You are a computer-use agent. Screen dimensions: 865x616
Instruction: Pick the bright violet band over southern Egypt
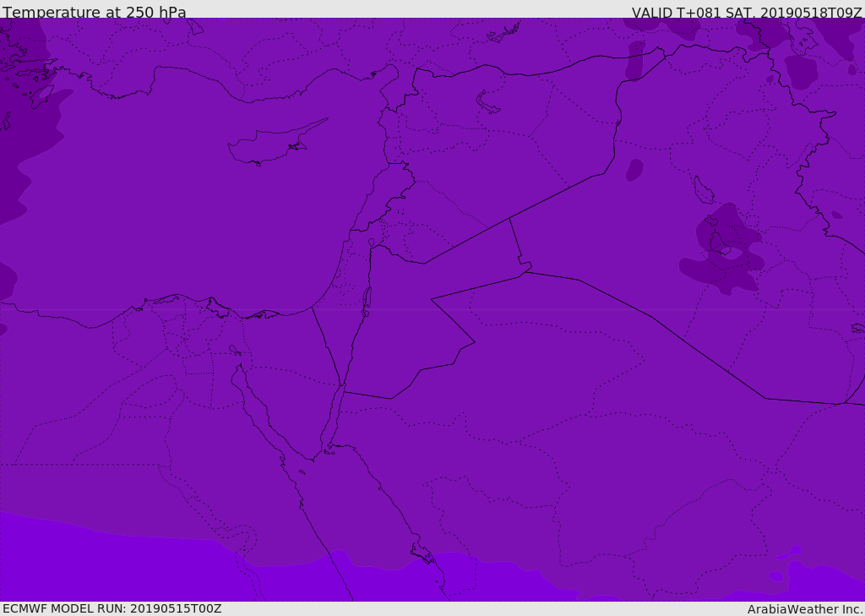pos(166,569)
